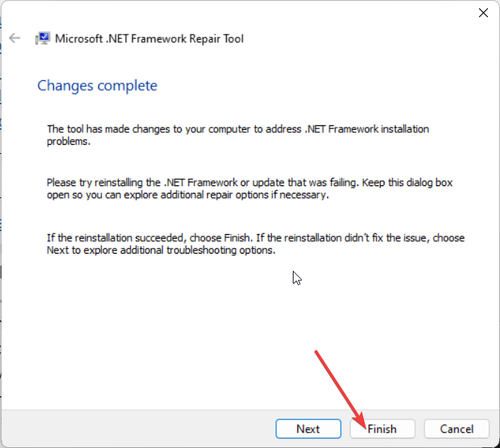Click the .NET Repair Tool app icon
500x448 pixels.
(x=43, y=38)
